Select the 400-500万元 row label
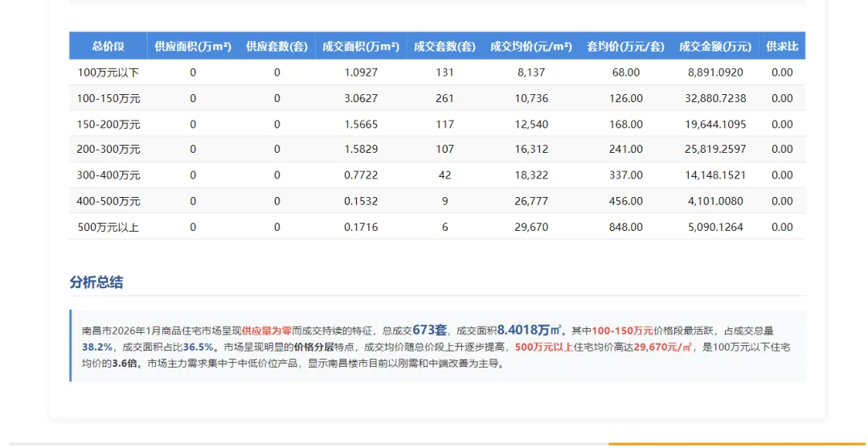The image size is (868, 448). point(108,201)
